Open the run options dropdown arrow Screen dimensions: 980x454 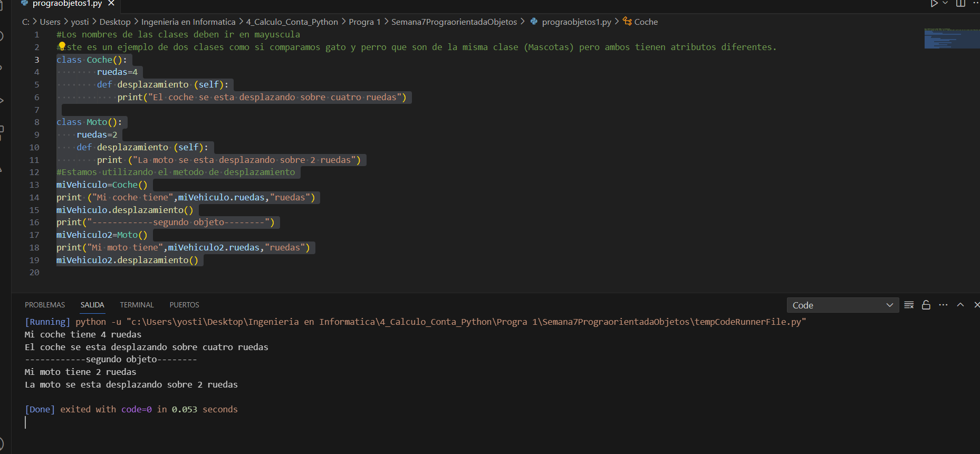pyautogui.click(x=946, y=3)
